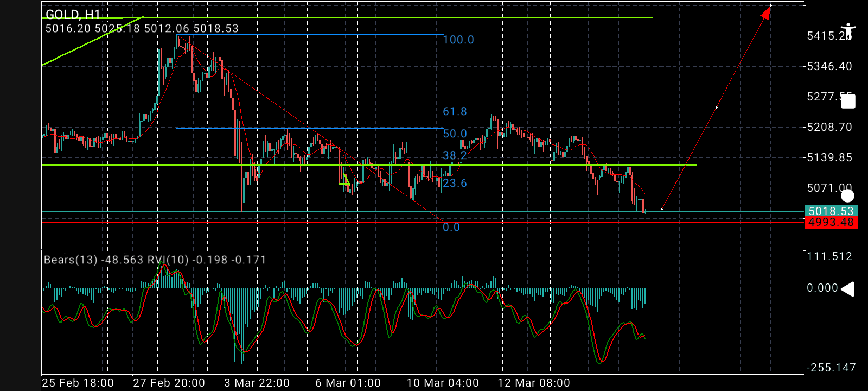Select the Fibonacci 0.0 level label
This screenshot has width=868, height=391.
[451, 227]
